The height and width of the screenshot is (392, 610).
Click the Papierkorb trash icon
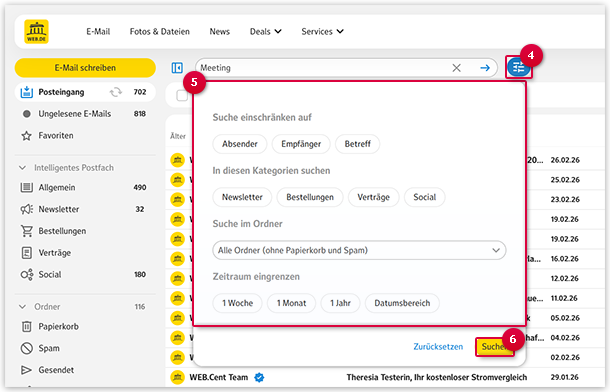26,326
